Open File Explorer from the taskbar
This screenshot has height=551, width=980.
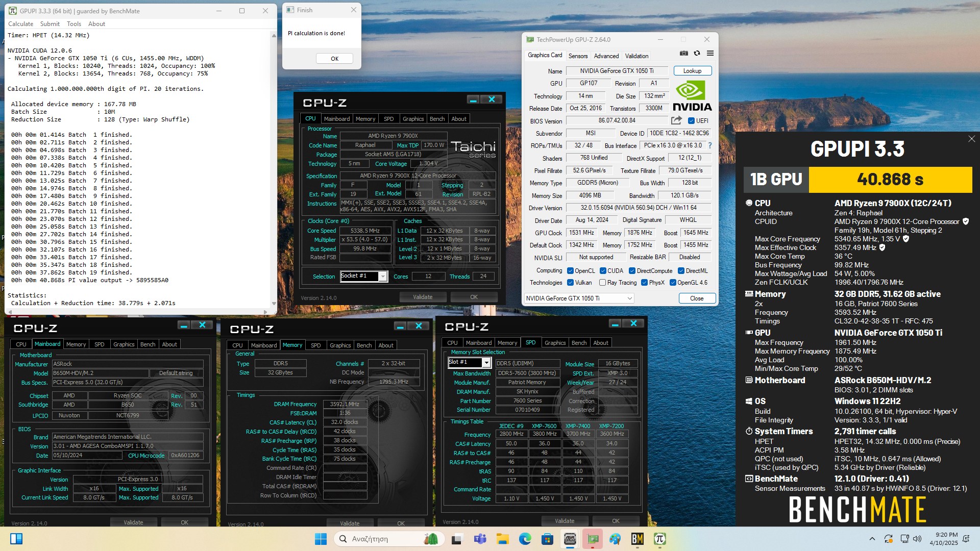coord(502,539)
